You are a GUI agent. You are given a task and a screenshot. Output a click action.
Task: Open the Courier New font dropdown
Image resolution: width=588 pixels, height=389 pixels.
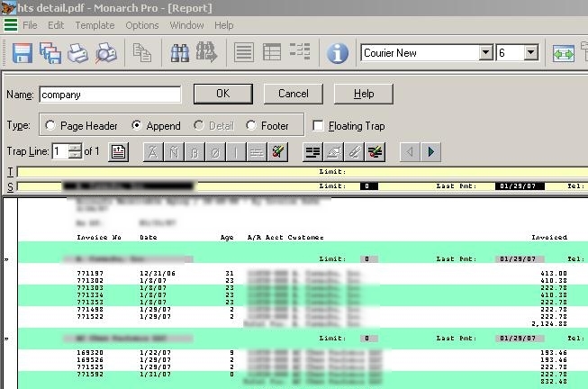[486, 54]
